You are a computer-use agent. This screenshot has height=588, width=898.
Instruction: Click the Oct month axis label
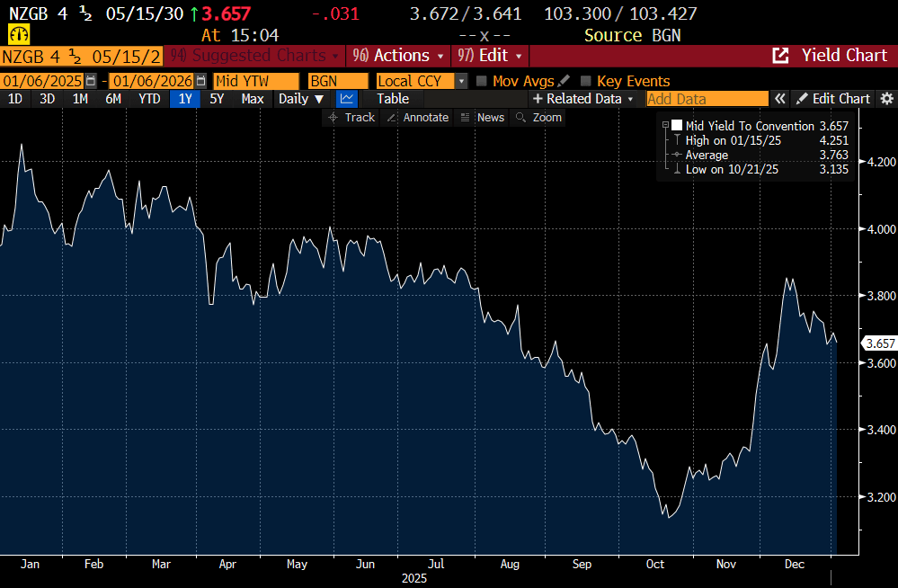pos(654,564)
